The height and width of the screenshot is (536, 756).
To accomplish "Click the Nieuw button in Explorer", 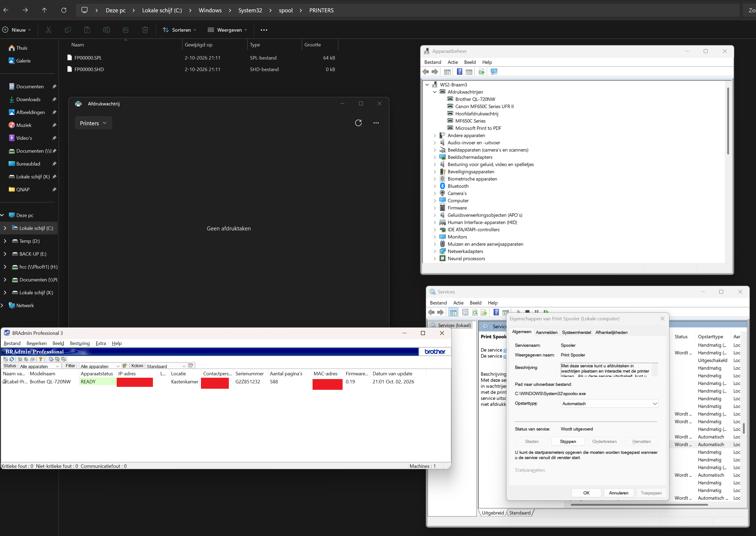I will [17, 30].
